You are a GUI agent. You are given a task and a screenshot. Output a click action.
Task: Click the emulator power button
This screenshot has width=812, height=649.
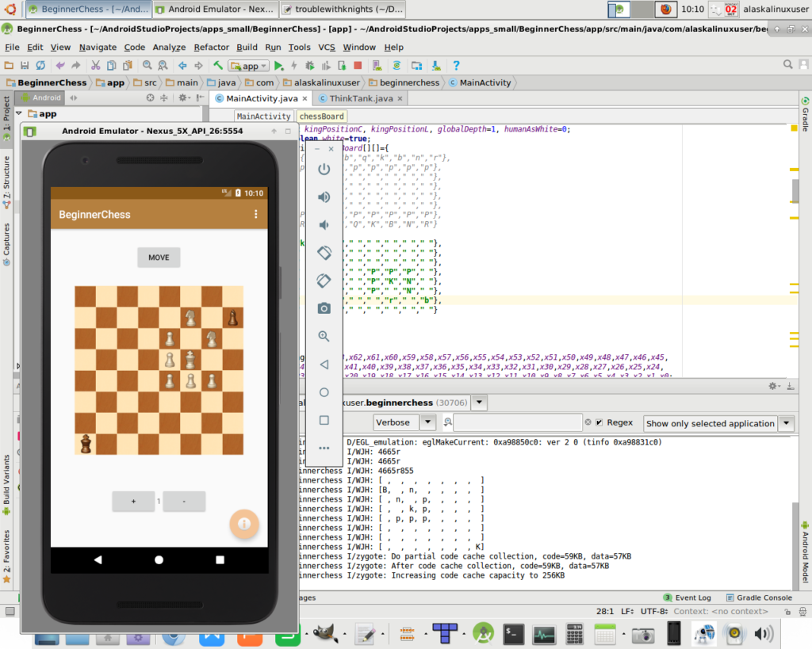pyautogui.click(x=324, y=170)
